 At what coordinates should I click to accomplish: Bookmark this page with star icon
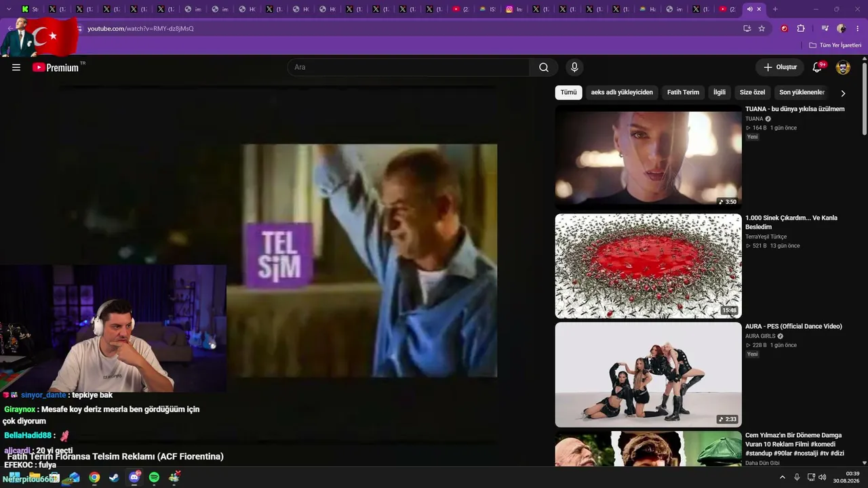tap(762, 28)
